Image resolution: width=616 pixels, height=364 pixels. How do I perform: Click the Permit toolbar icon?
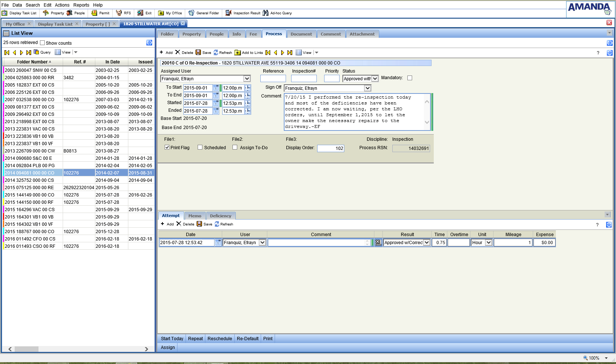click(x=94, y=13)
